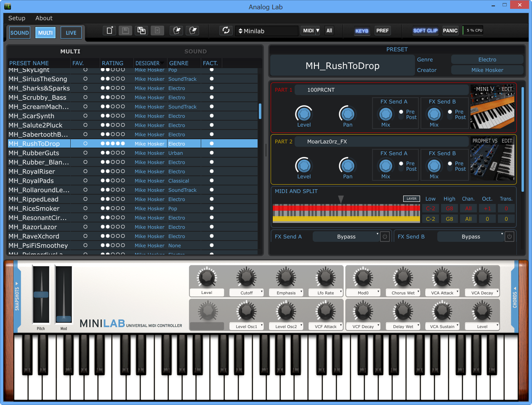This screenshot has height=405, width=532.
Task: Turn the Part 1 Level knob
Action: click(x=304, y=114)
